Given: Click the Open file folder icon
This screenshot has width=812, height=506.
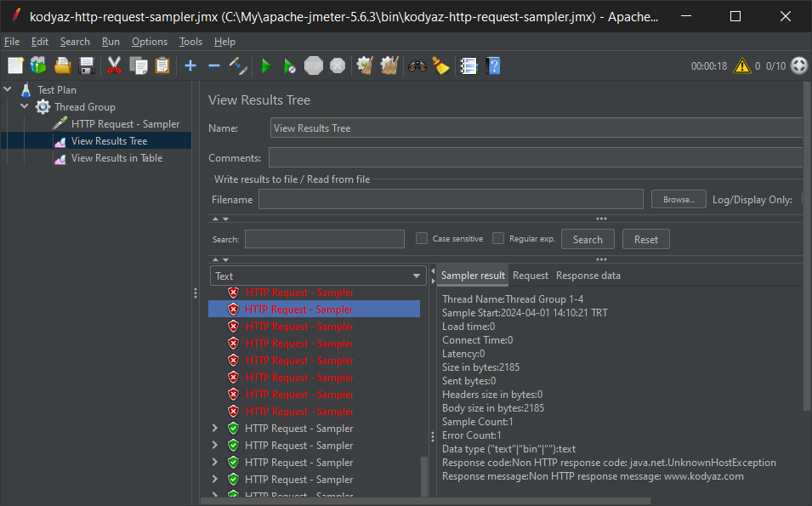Looking at the screenshot, I should click(x=63, y=65).
